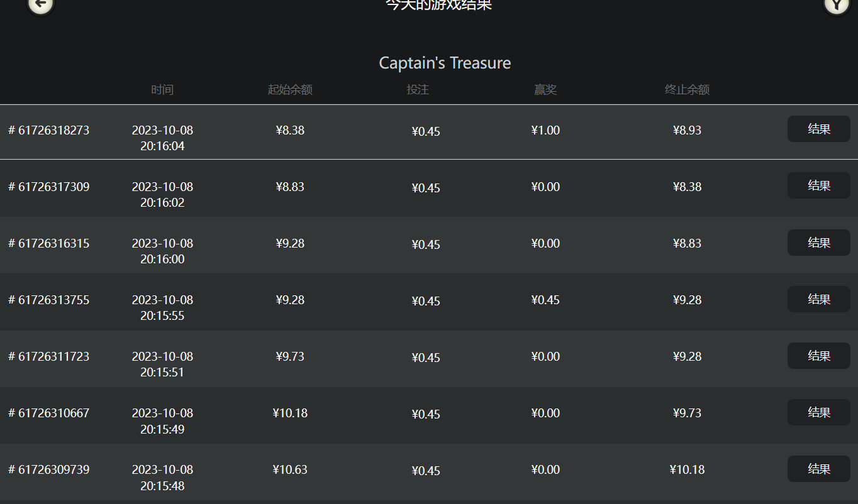Screen dimensions: 858x504
Task: View 结果 for game 61726317309
Action: click(818, 185)
